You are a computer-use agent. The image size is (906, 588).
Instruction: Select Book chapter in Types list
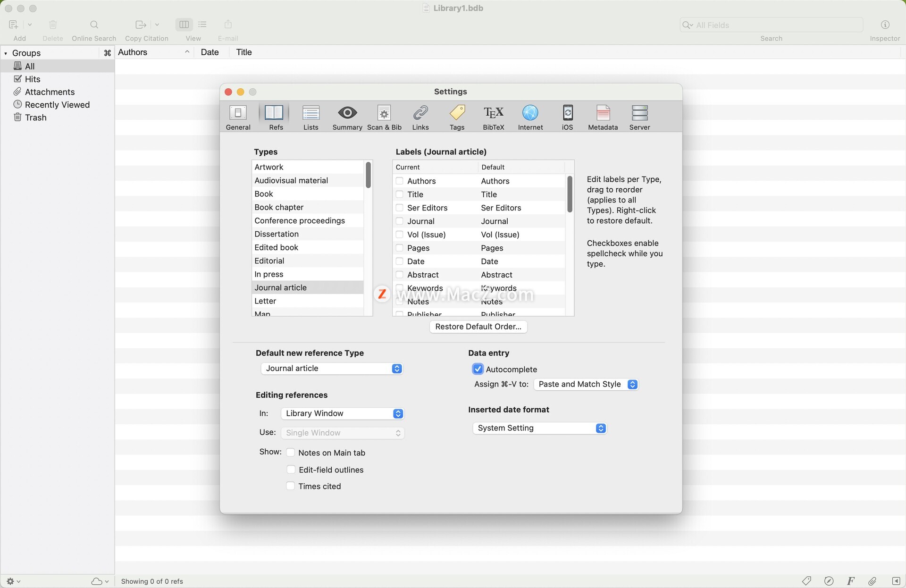[x=279, y=207]
